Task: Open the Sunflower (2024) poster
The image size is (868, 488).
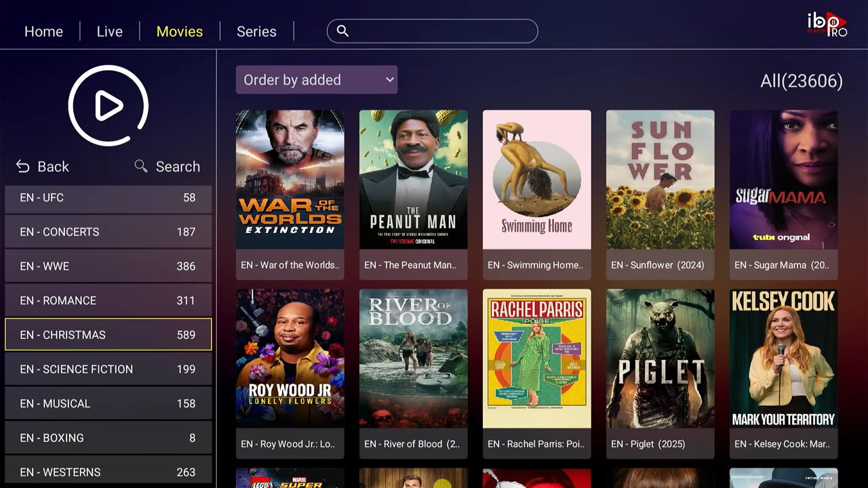Action: [660, 180]
